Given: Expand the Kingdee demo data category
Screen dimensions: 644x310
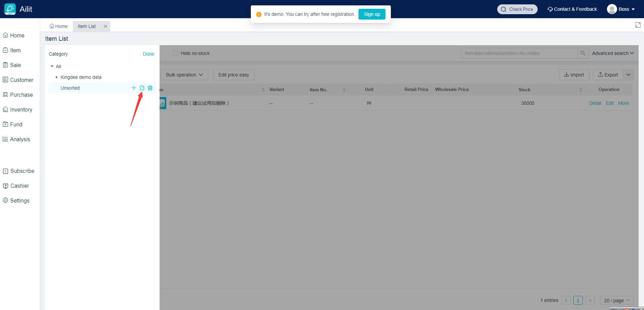Looking at the screenshot, I should [57, 77].
